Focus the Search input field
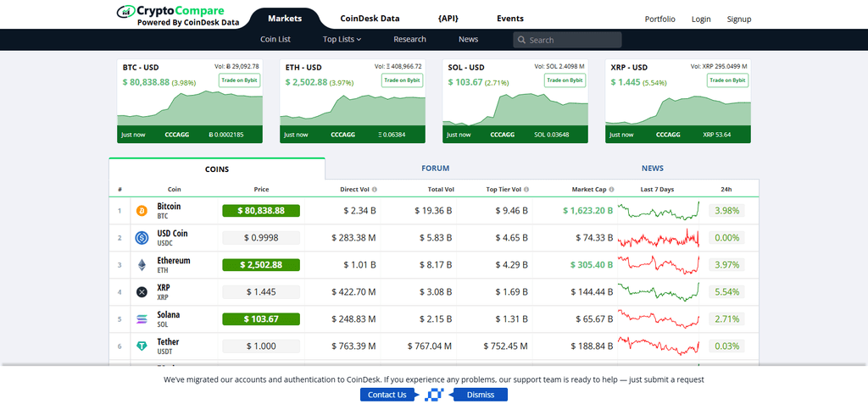This screenshot has width=868, height=415. click(567, 40)
